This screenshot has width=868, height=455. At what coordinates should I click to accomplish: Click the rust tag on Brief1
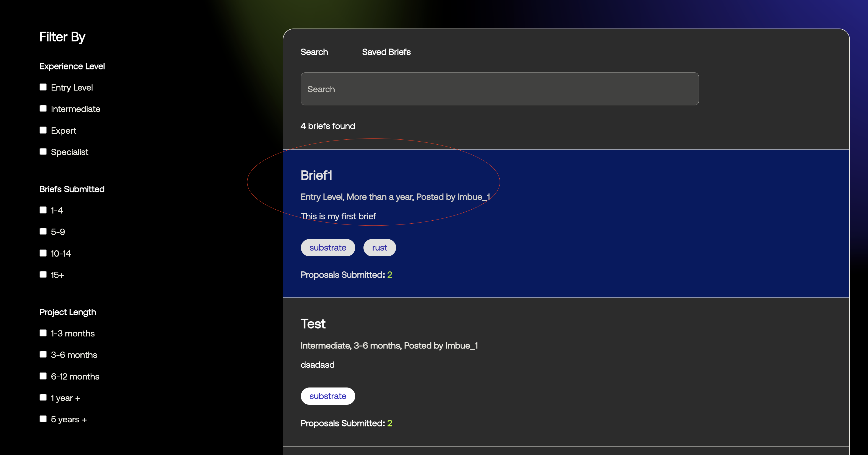[379, 247]
